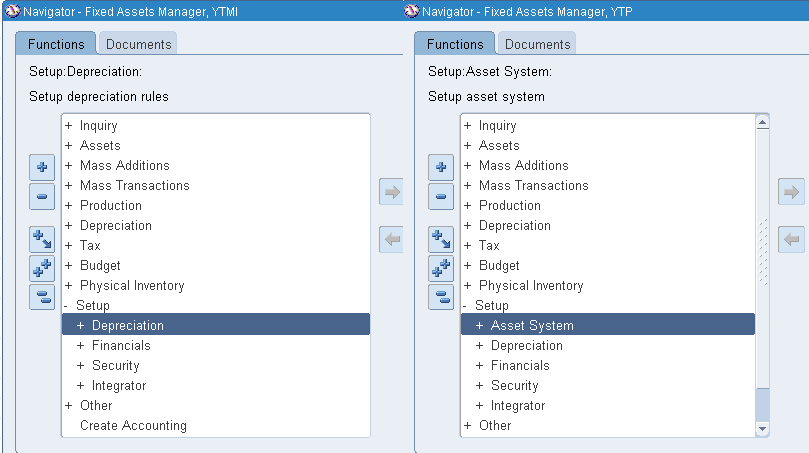Viewport: 809px width, 453px height.
Task: Expand Financials under Setup in YTP
Action: tap(479, 366)
